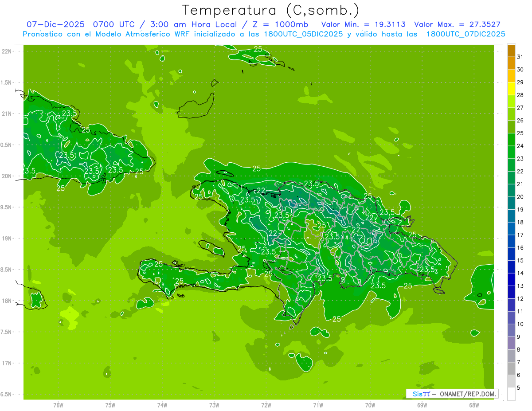Screen dimensions: 532x411
Task: Pick the blue colorbar swatch between 15 and 16
Action: (x=511, y=254)
